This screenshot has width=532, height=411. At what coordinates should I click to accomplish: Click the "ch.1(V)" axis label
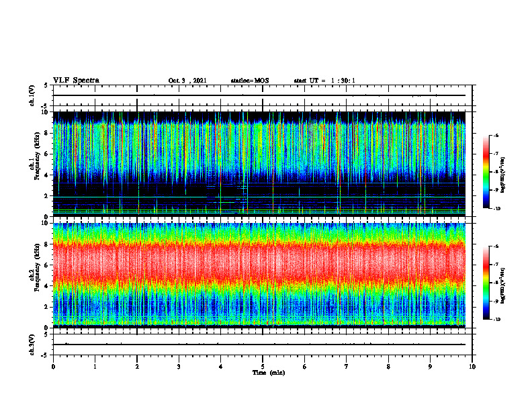(32, 95)
